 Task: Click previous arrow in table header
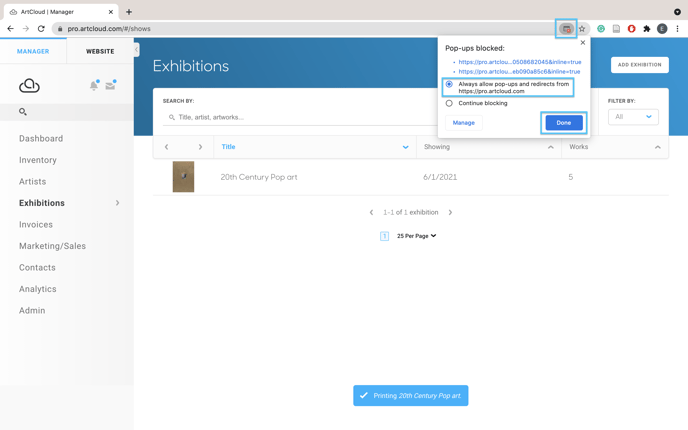click(166, 147)
